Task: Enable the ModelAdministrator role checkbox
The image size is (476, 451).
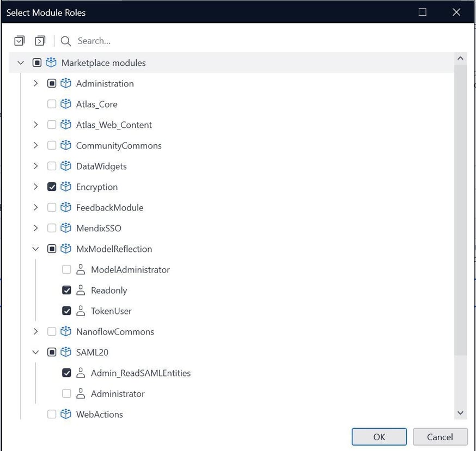Action: (66, 269)
